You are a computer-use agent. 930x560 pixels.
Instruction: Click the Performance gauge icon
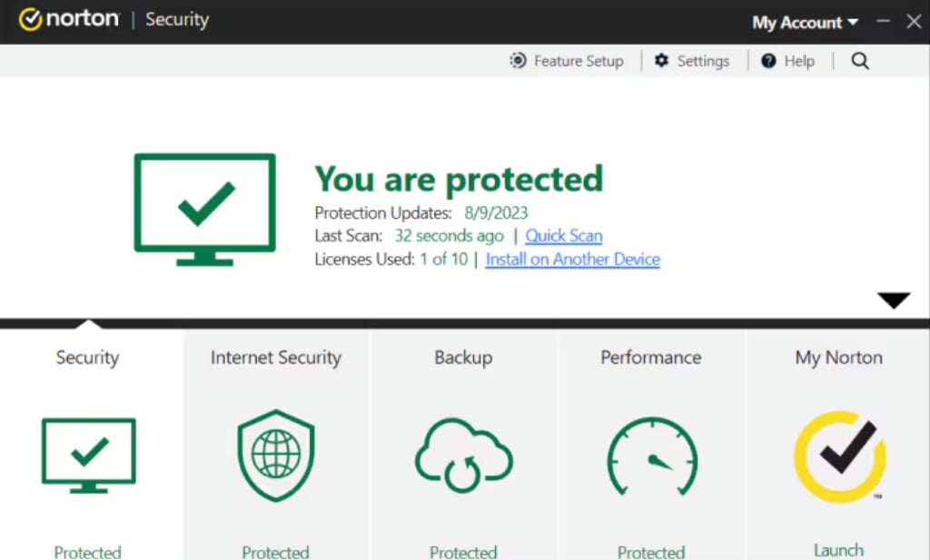[652, 457]
